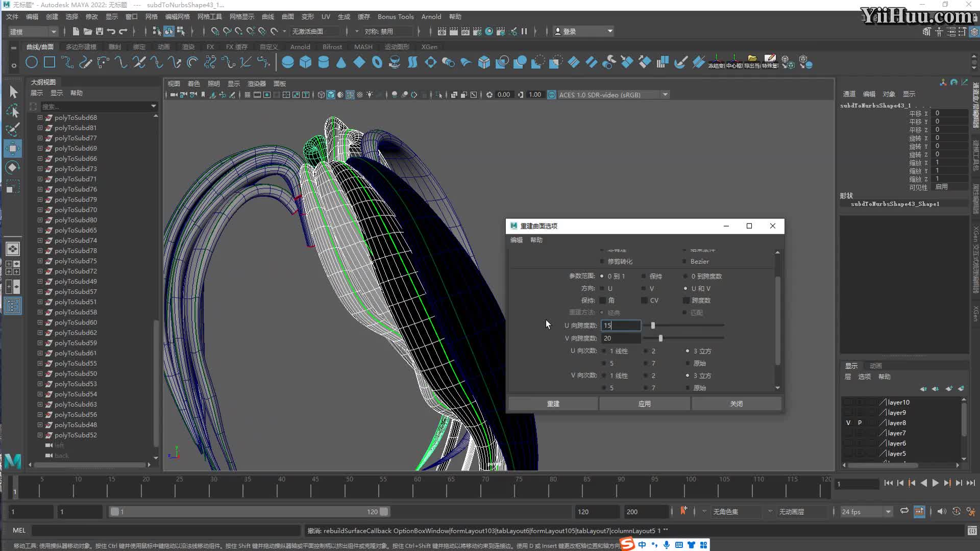
Task: Expand polyToSubd73 in outliner
Action: pyautogui.click(x=40, y=168)
